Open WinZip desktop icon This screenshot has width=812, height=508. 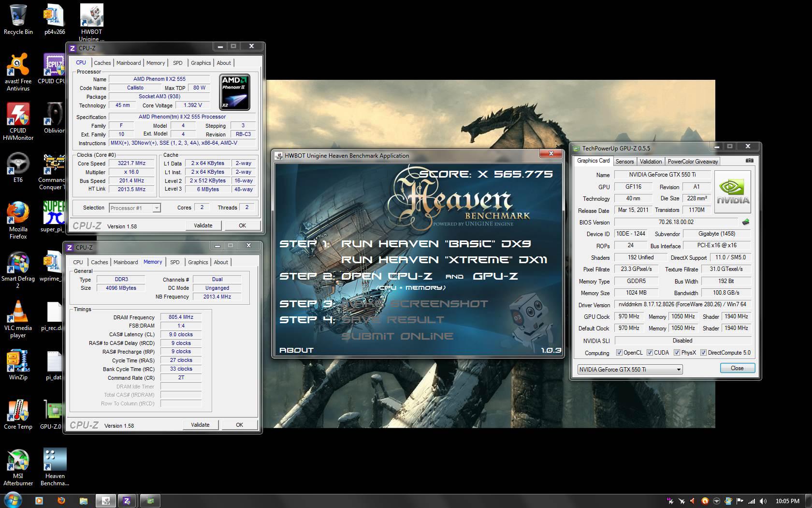(18, 365)
